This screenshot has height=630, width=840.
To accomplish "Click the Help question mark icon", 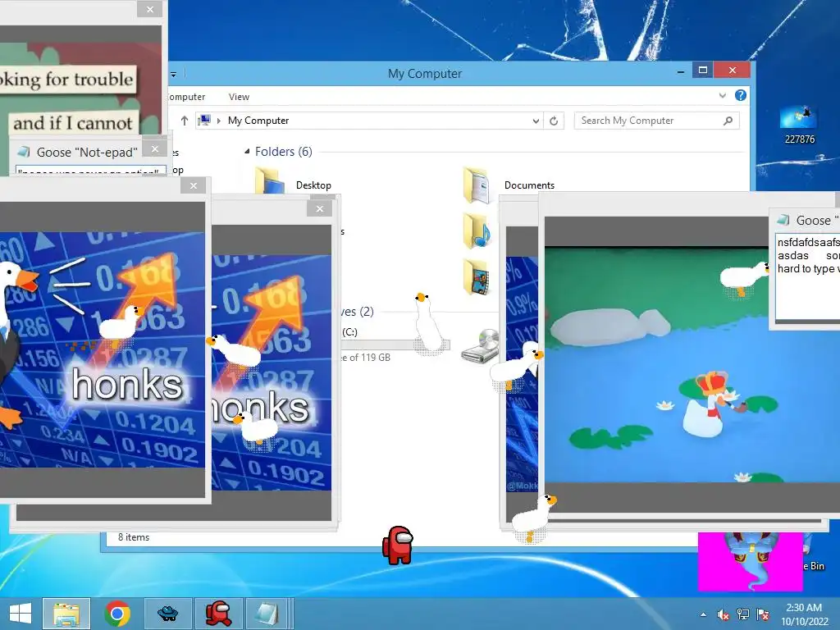I will tap(741, 95).
